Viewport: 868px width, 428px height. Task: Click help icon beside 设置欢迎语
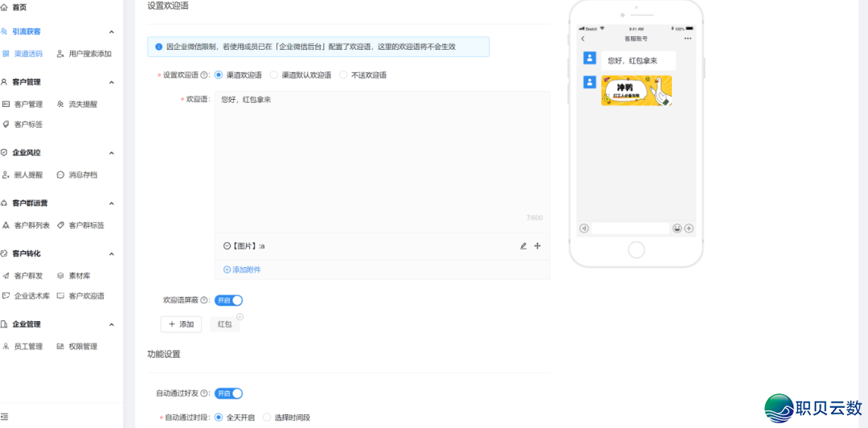point(203,75)
